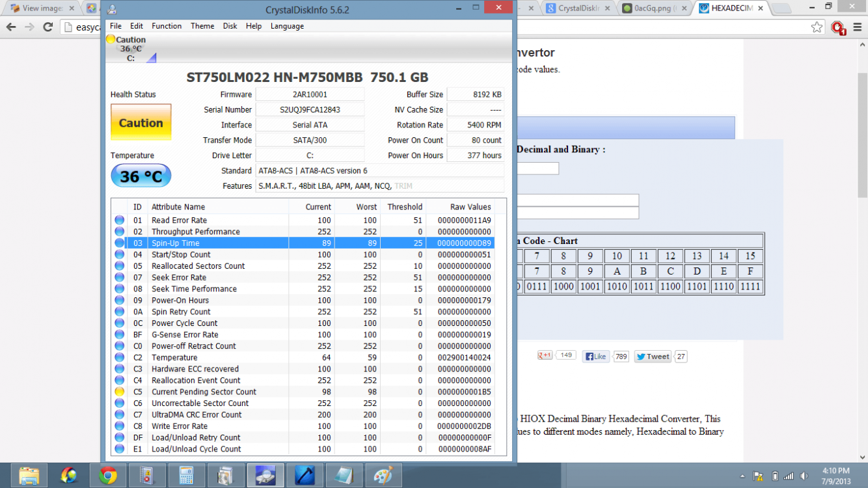This screenshot has width=868, height=488.
Task: Open the Disk menu
Action: click(x=230, y=26)
